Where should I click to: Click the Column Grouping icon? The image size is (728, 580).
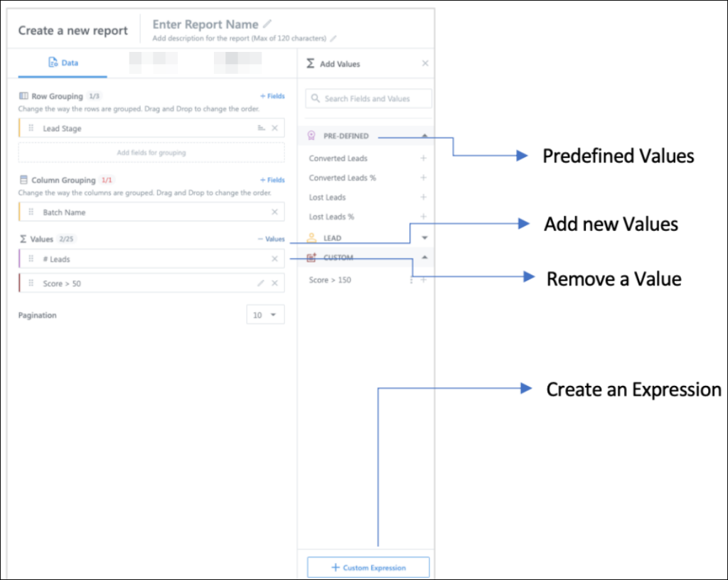(23, 180)
